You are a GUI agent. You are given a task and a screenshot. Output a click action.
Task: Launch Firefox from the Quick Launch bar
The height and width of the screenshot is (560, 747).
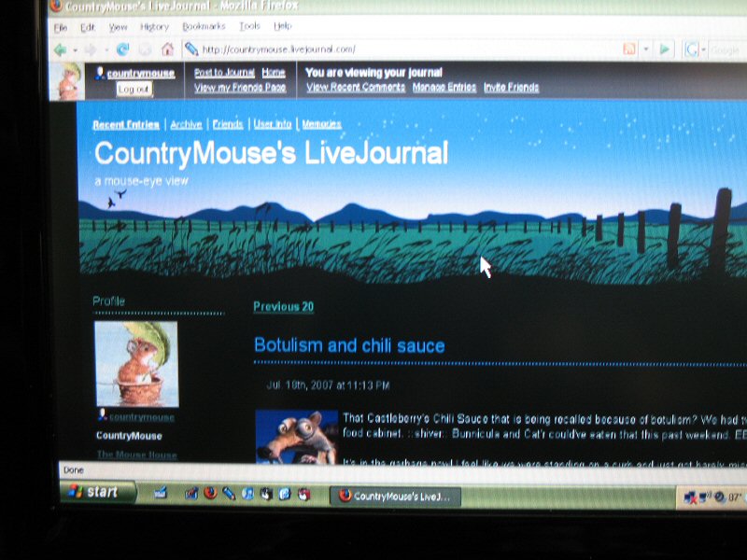[x=210, y=493]
